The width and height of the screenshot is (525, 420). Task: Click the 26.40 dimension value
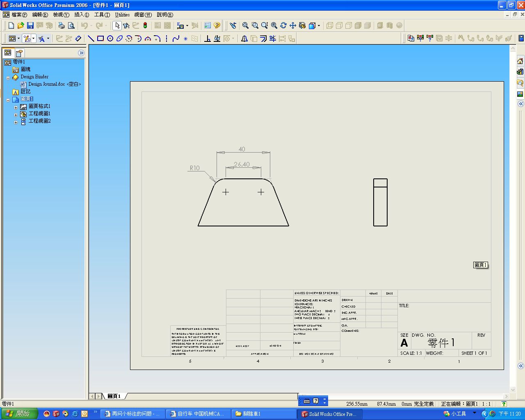coord(242,164)
